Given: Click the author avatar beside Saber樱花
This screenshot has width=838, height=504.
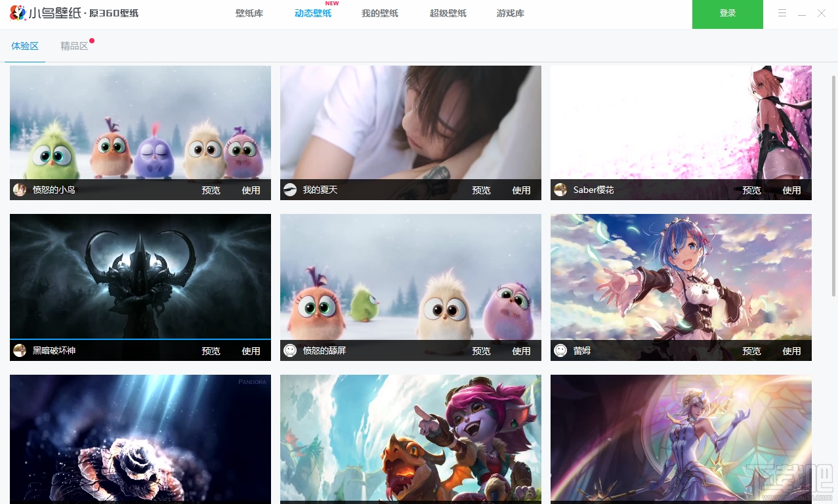Looking at the screenshot, I should click(560, 190).
